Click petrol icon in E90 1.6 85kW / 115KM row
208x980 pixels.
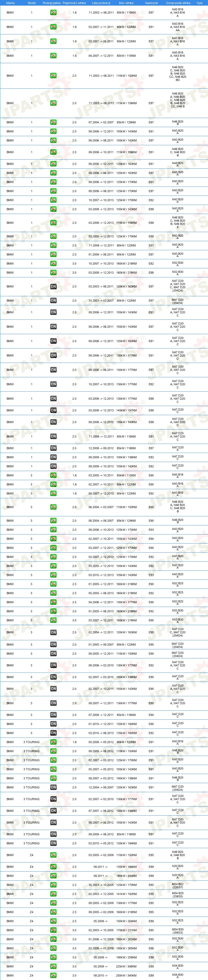tap(53, 475)
